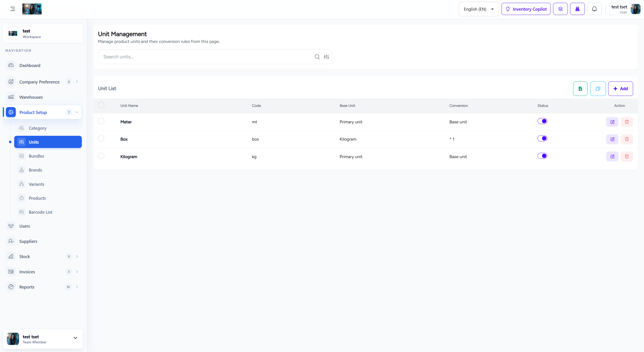Edit the Meter unit
This screenshot has height=352, width=644.
click(612, 122)
